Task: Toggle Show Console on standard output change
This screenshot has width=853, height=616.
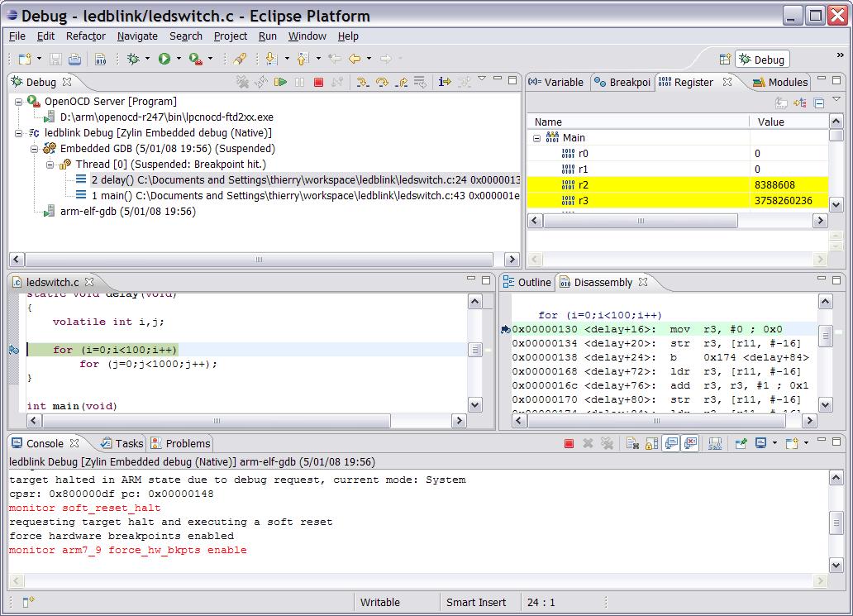Action: (672, 443)
